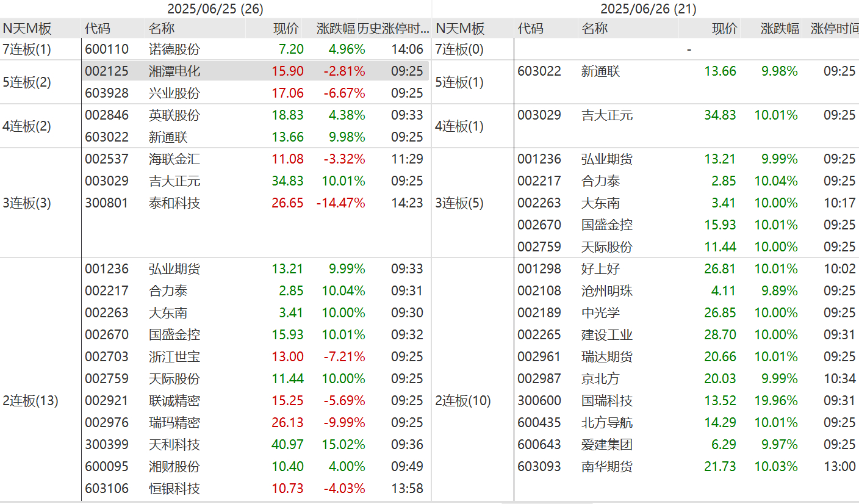Viewport: 859px width, 504px height.
Task: Click the N天M板 header in the 06/25 table
Action: pyautogui.click(x=27, y=28)
